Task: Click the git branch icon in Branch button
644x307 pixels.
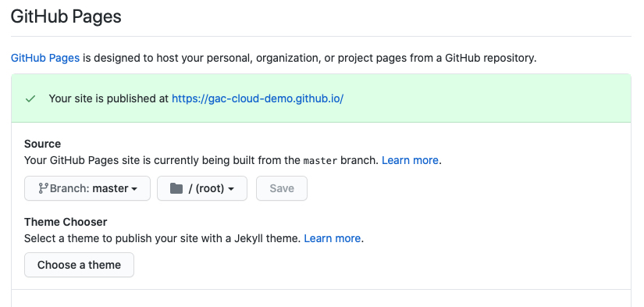Action: 43,188
